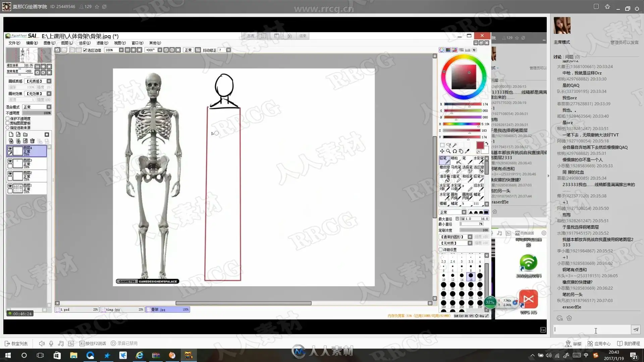Create a new layer folder
Image resolution: width=644 pixels, height=362 pixels.
[x=25, y=134]
